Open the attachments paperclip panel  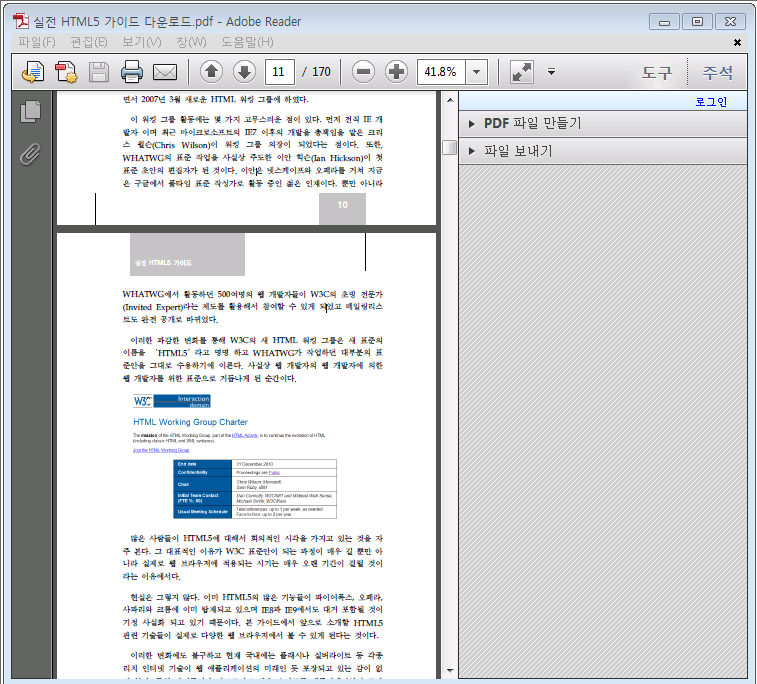click(x=30, y=154)
